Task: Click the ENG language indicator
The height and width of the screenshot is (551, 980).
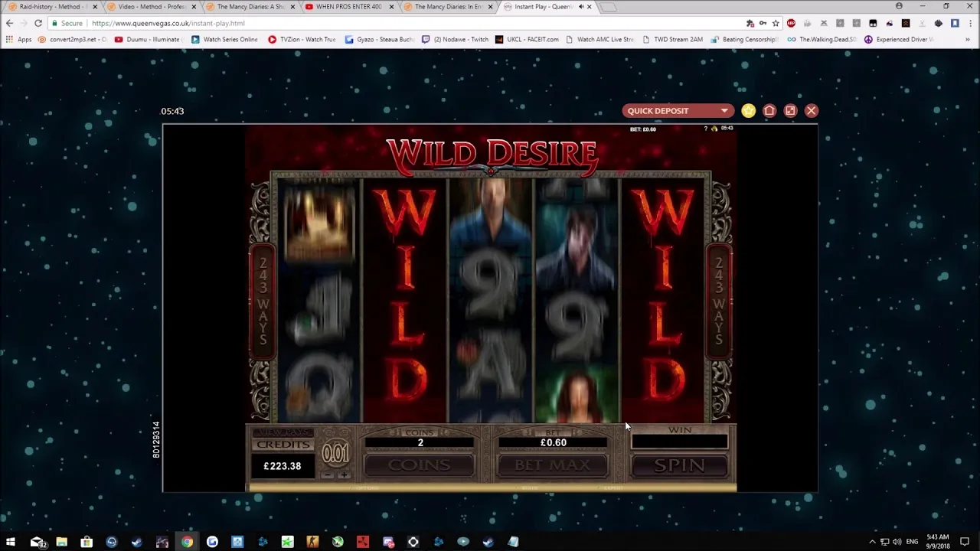Action: tap(912, 542)
